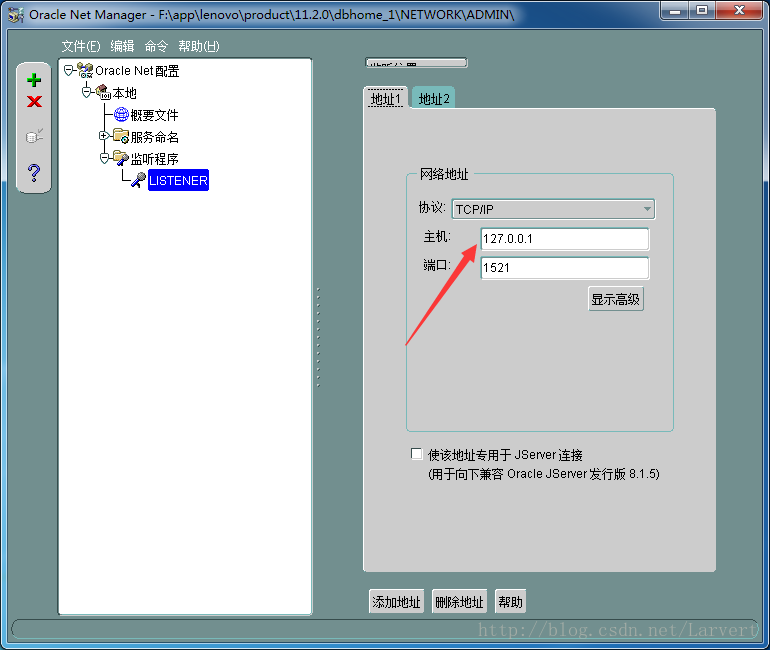Open the 帮助(H) menu

[199, 46]
